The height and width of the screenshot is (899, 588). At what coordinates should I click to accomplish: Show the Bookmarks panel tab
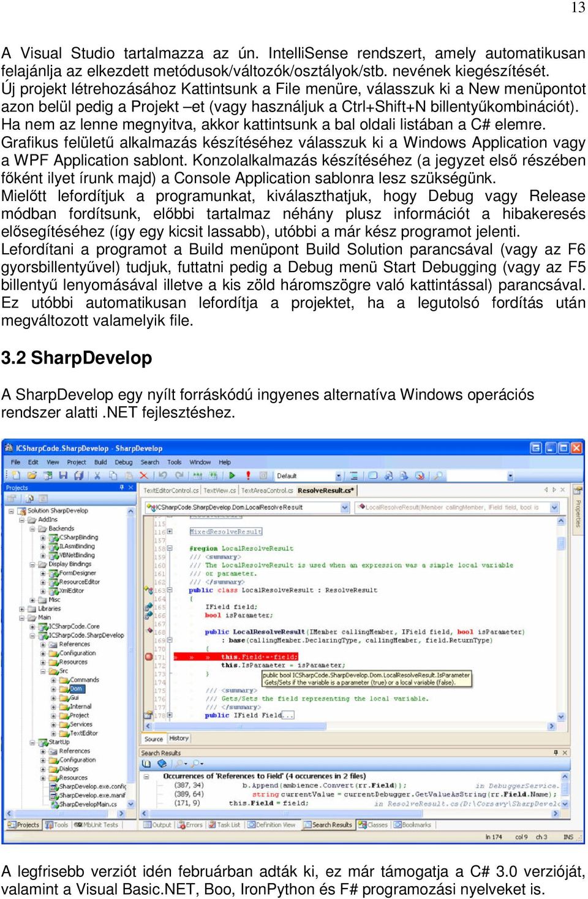click(x=412, y=825)
